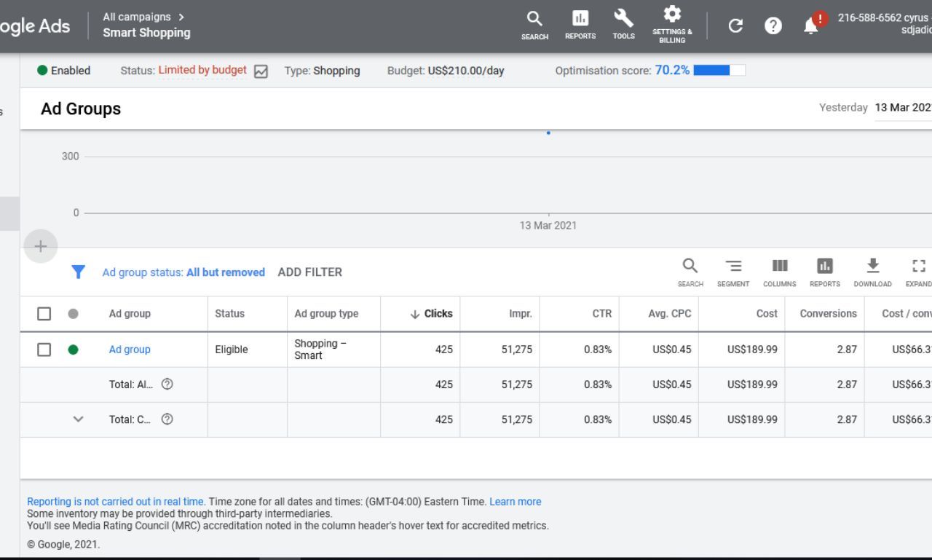
Task: Open the notifications bell icon
Action: [811, 25]
